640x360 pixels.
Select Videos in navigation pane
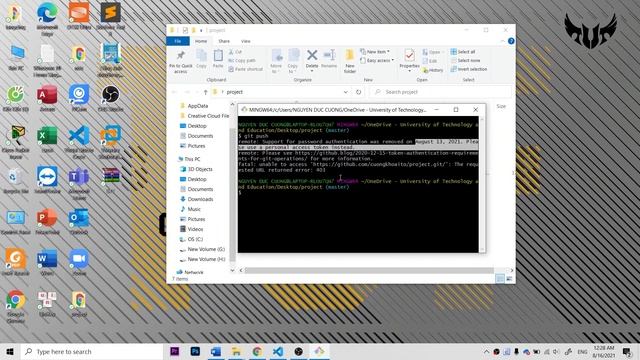192,229
